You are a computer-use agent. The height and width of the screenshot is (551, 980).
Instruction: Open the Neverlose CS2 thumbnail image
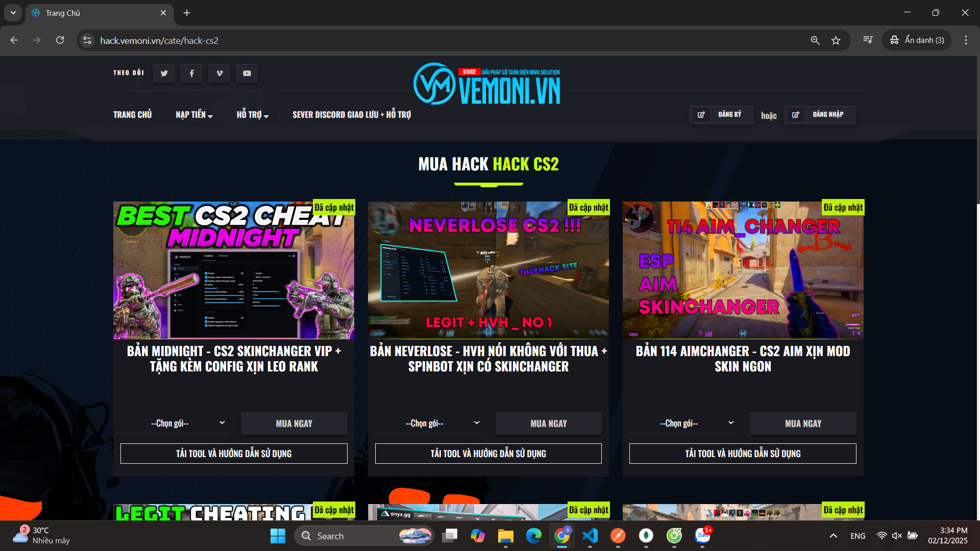[x=488, y=270]
